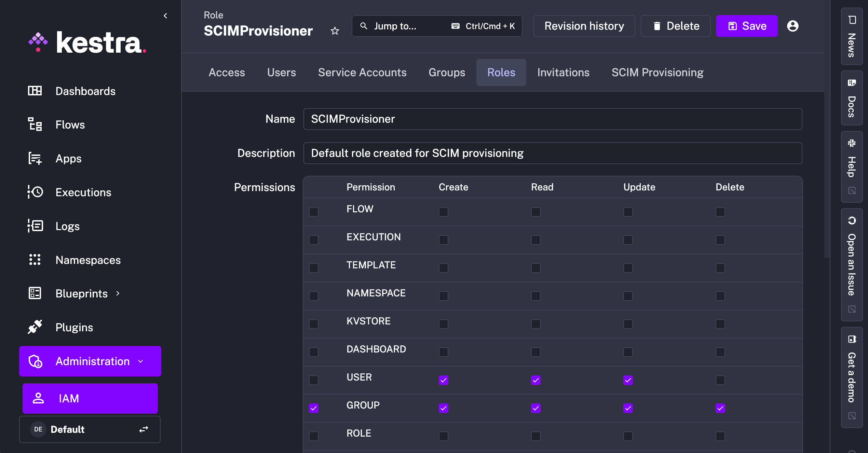Screen dimensions: 868x453
Task: Select the Executions clock icon
Action: 35,192
